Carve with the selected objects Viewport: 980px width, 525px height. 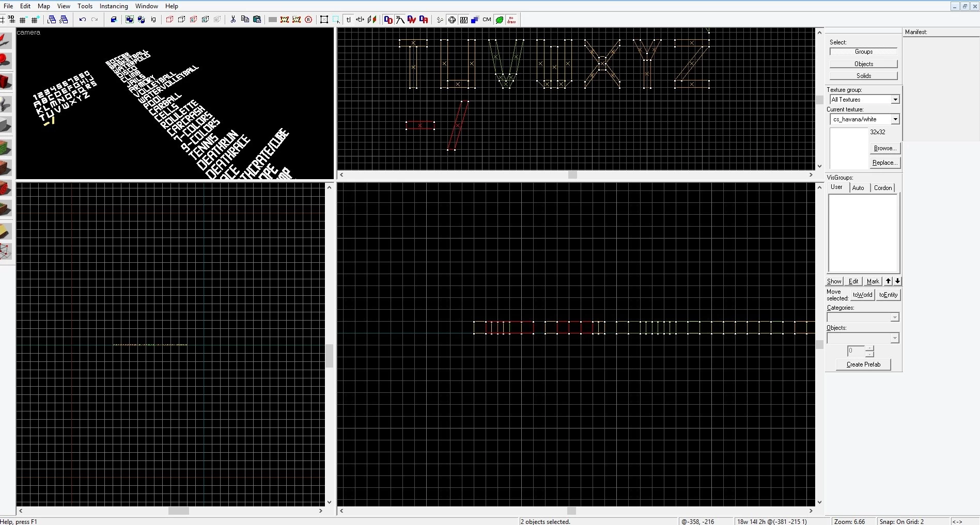pos(114,20)
